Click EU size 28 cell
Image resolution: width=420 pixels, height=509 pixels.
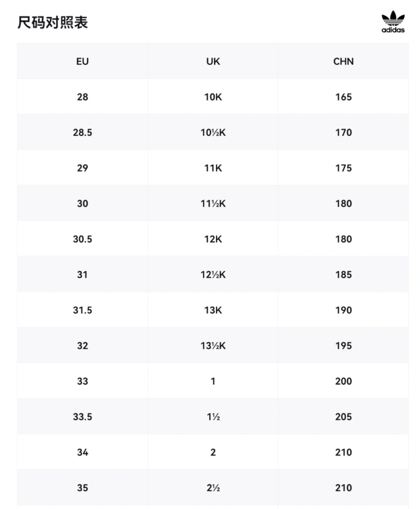point(83,97)
